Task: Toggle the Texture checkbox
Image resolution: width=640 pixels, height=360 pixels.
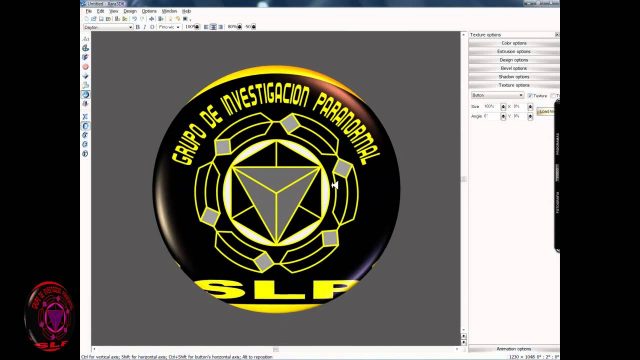Action: 530,96
